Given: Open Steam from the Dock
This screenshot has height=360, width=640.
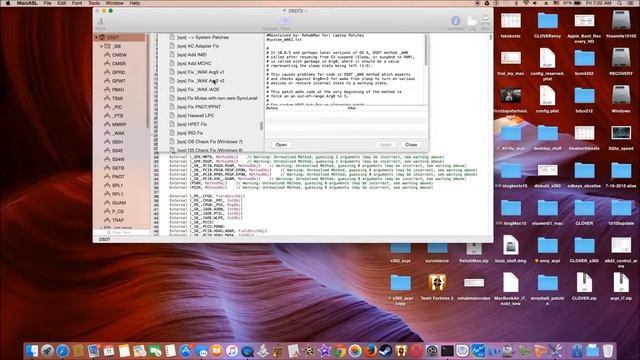Looking at the screenshot, I should pos(386,351).
